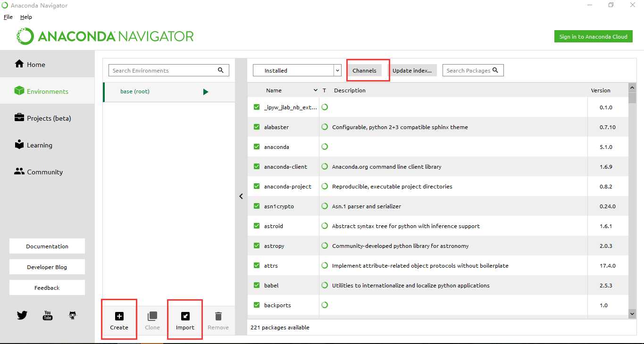Screen dimensions: 644x344
Task: Click the anaconda-project description text
Action: click(x=392, y=186)
